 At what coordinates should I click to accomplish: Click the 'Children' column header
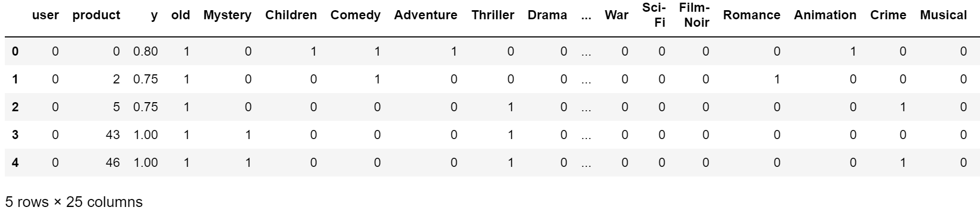pos(291,15)
